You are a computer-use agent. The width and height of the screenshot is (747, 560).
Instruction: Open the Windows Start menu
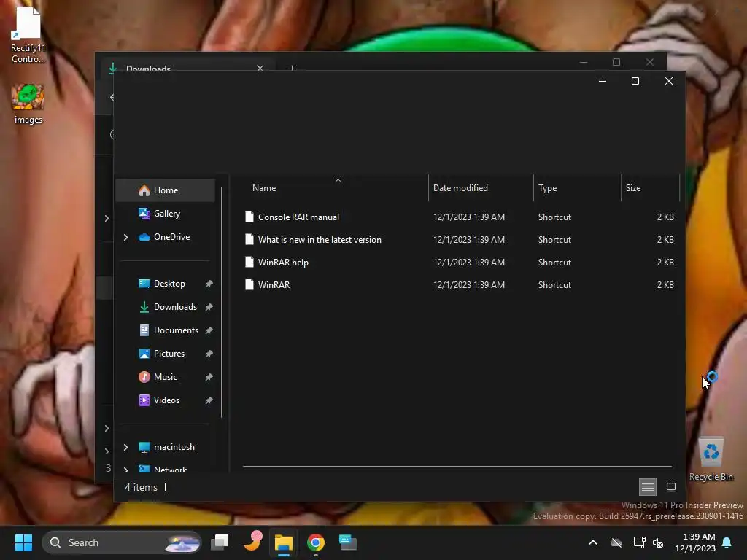coord(23,542)
